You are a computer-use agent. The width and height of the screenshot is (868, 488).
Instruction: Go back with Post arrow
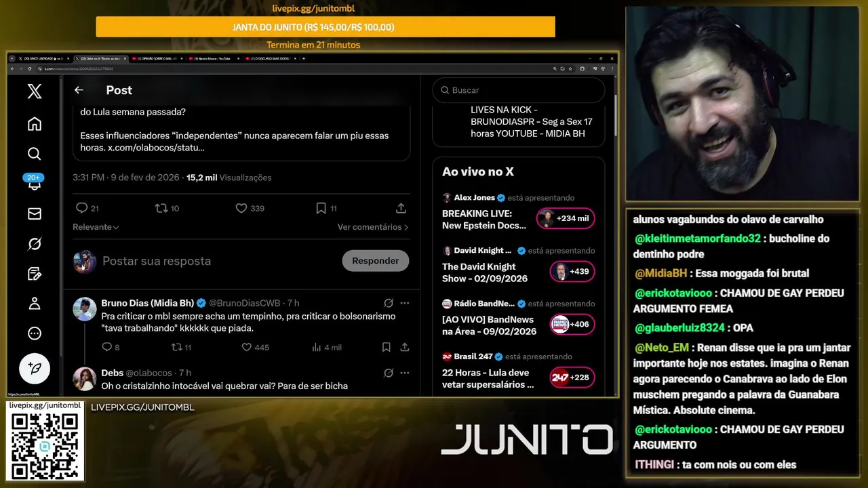tap(79, 90)
